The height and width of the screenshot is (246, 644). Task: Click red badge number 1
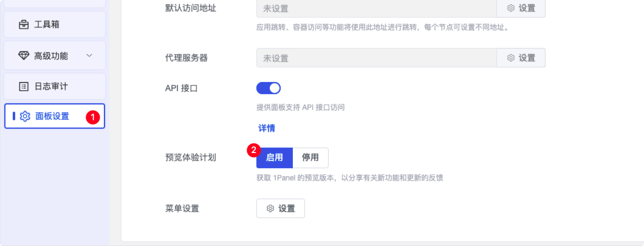(x=92, y=117)
